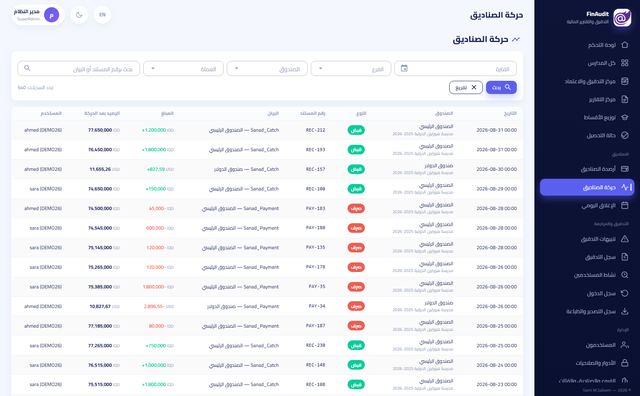Image resolution: width=640 pixels, height=396 pixels.
Task: Expand the Branch (الفرع) dropdown
Action: click(x=351, y=69)
